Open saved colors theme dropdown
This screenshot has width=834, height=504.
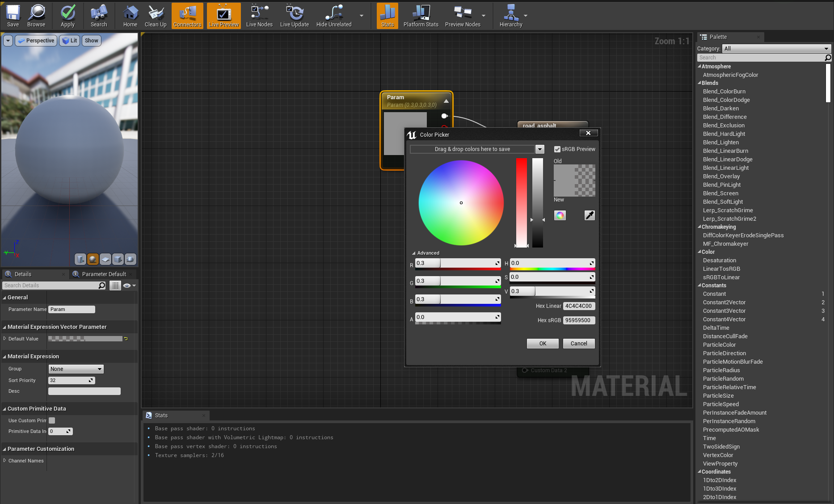(540, 149)
